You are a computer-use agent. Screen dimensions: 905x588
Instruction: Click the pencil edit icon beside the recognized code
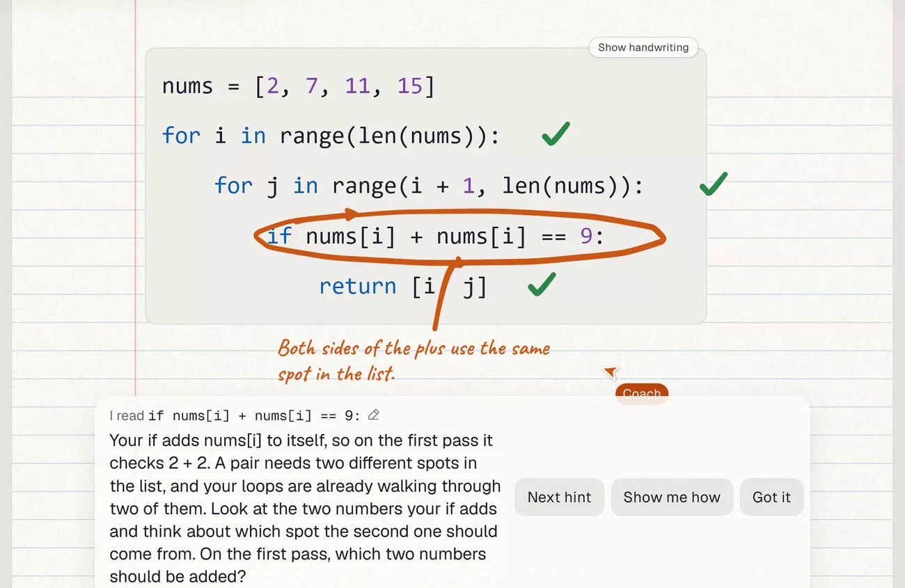tap(374, 415)
